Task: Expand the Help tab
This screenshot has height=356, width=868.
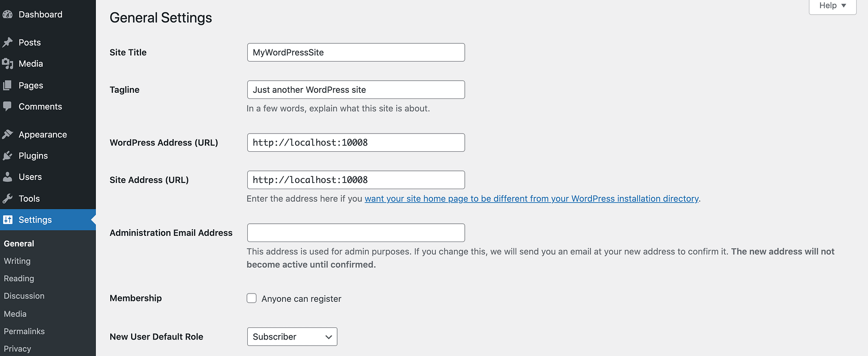Action: [x=832, y=6]
